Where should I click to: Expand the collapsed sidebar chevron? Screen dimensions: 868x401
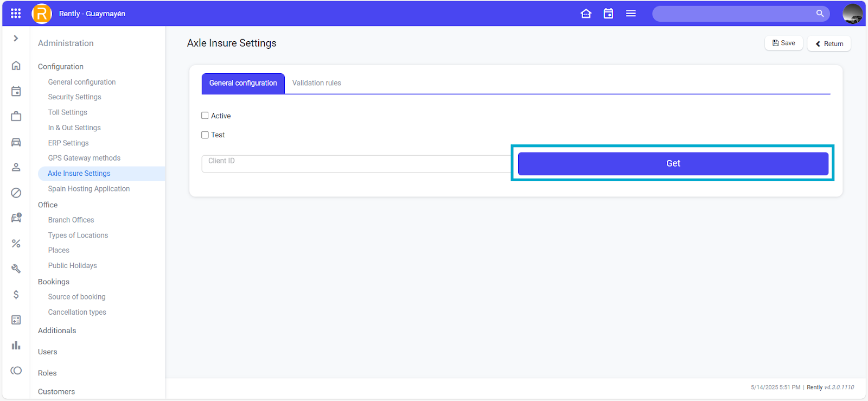click(x=16, y=39)
